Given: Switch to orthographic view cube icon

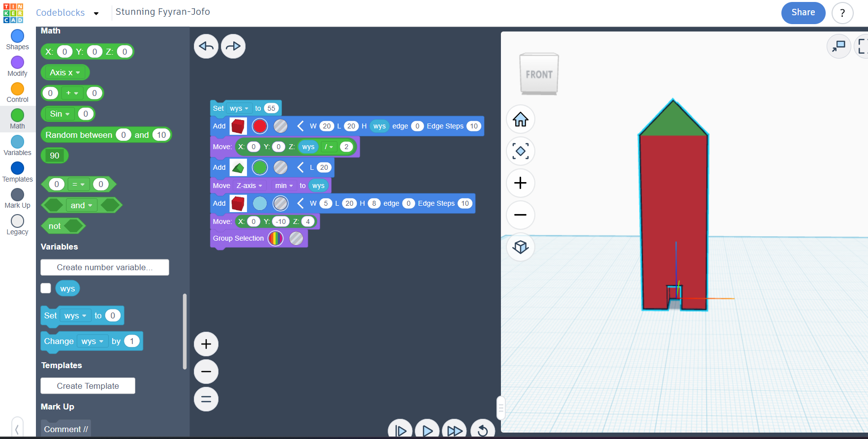Looking at the screenshot, I should coord(520,247).
